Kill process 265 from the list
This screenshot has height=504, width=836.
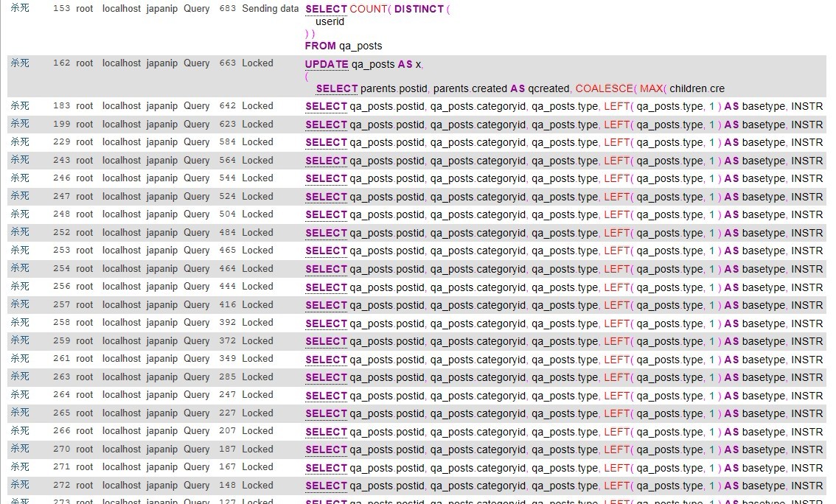(20, 413)
